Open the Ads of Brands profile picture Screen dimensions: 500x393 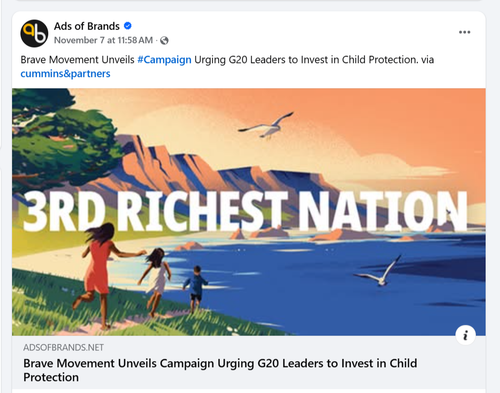34,33
